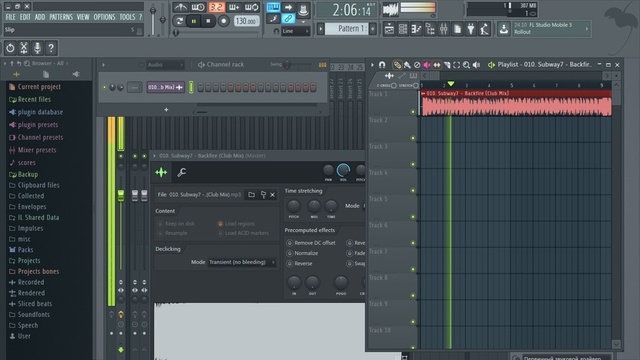This screenshot has height=360, width=640.
Task: Select the zoom magnifier tool in Playlist
Action: tap(466, 64)
